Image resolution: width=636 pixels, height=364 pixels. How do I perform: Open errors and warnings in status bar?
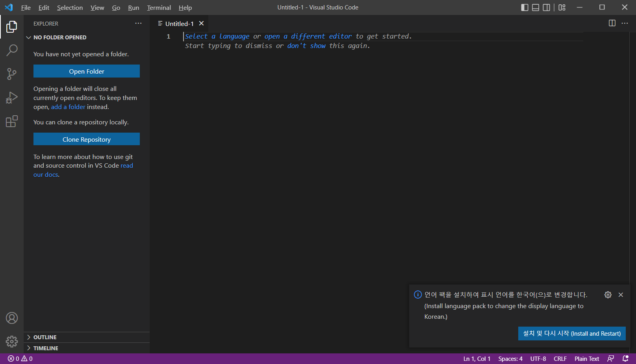pyautogui.click(x=20, y=359)
